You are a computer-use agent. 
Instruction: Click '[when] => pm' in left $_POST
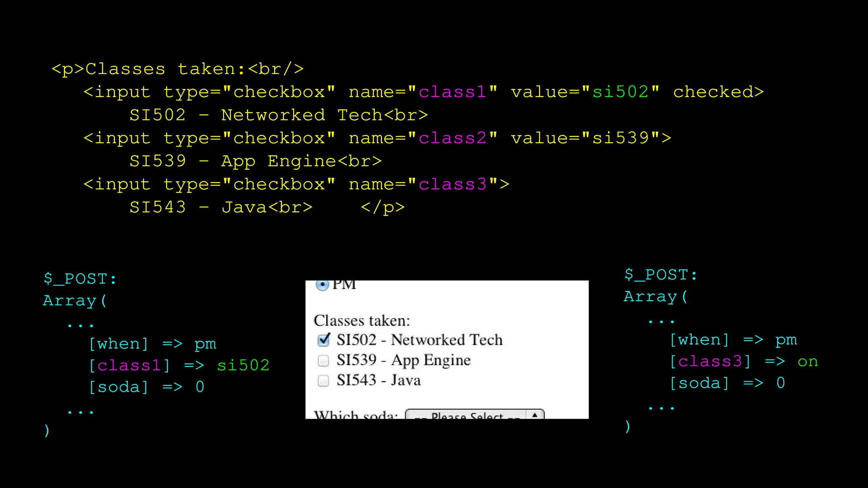(x=153, y=344)
